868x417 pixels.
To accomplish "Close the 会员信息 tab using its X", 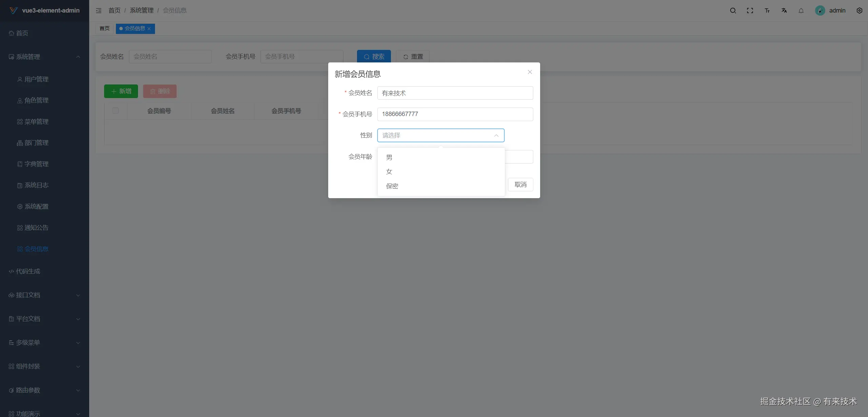I will point(149,29).
